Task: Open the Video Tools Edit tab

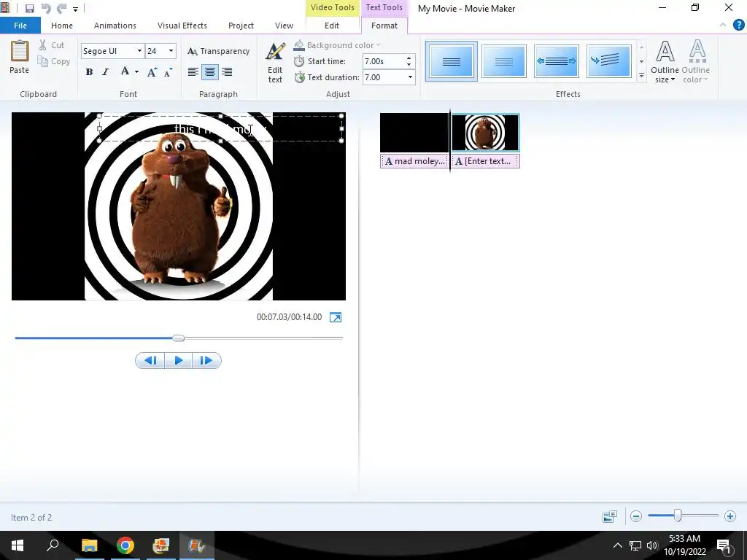Action: [x=332, y=26]
